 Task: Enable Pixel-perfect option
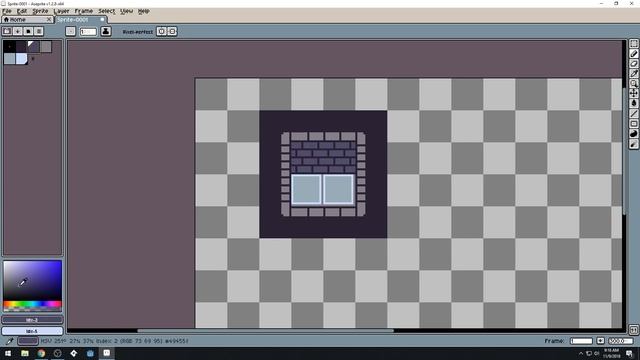pos(138,32)
